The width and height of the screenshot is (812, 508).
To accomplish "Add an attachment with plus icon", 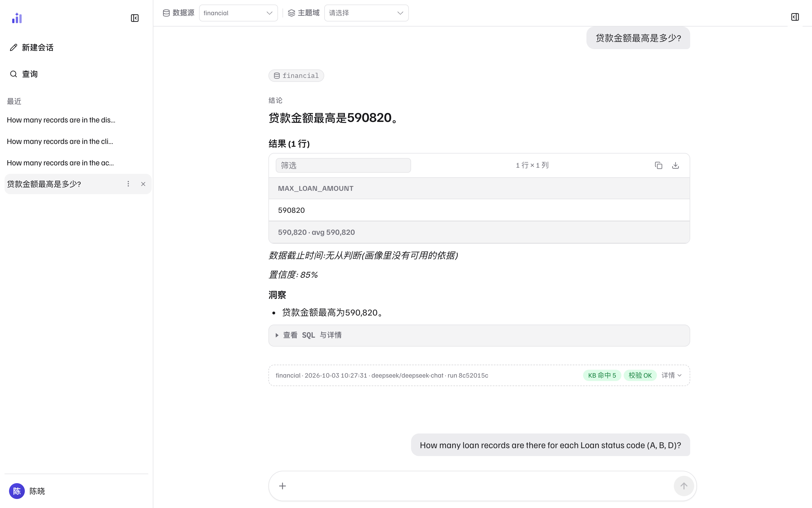I will tap(283, 486).
